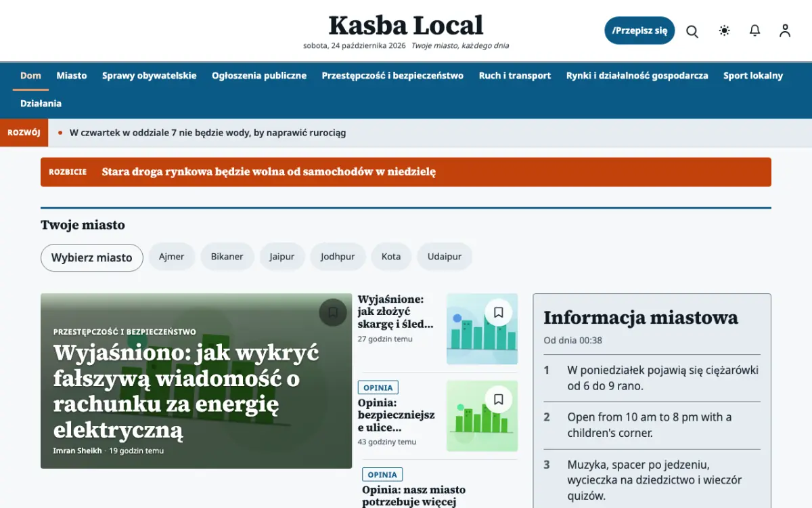Click the ROZBICIE breaking label
812x508 pixels.
pyautogui.click(x=68, y=172)
